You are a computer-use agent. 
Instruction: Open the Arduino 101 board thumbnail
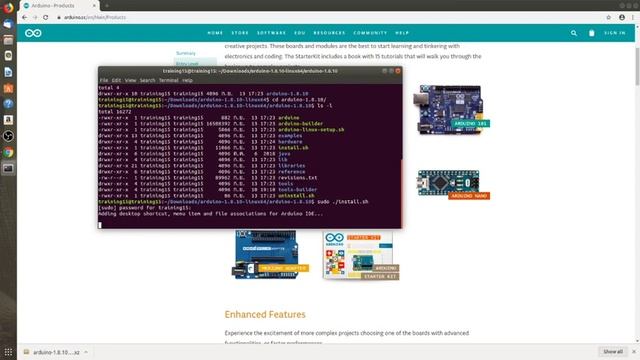click(451, 109)
